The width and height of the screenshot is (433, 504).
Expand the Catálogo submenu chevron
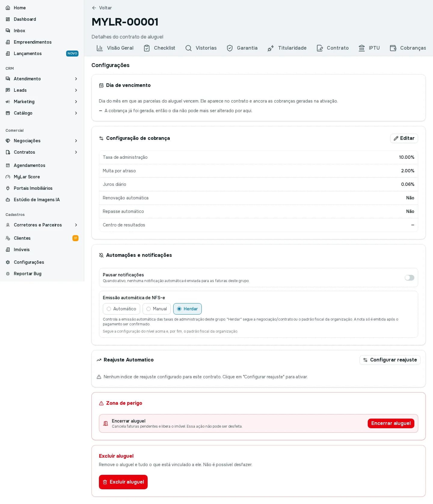(x=76, y=113)
